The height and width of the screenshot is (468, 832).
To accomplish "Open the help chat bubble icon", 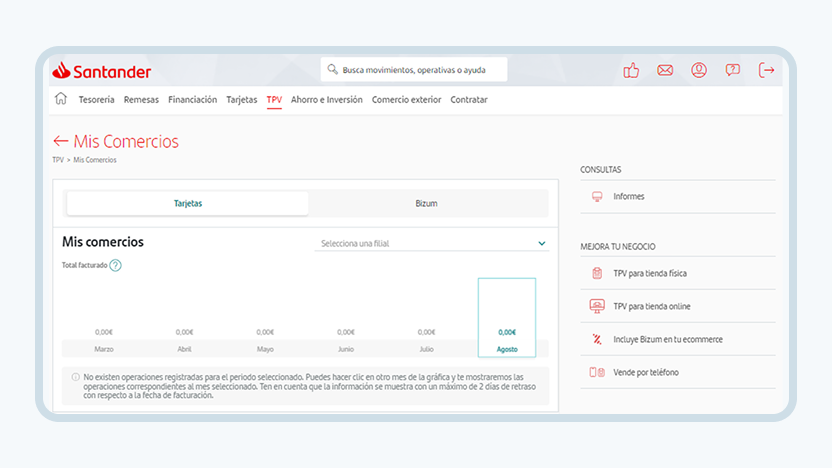I will point(732,70).
